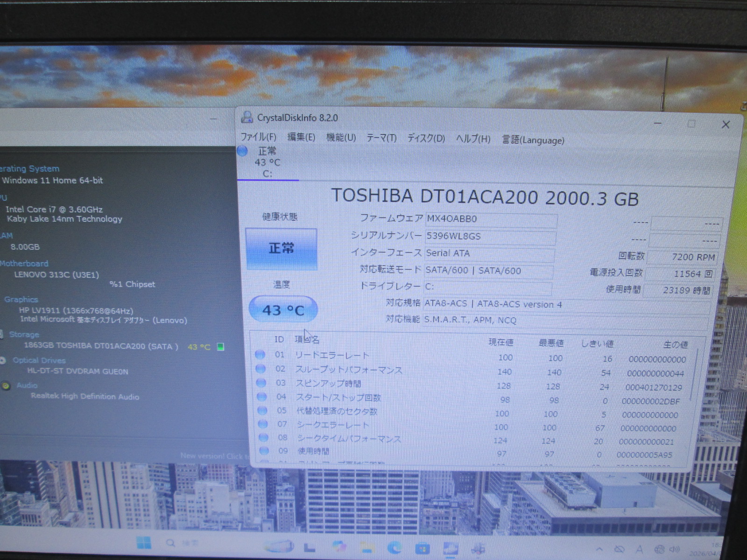Click the volume icon in system tray
This screenshot has height=560, width=747.
tap(675, 549)
